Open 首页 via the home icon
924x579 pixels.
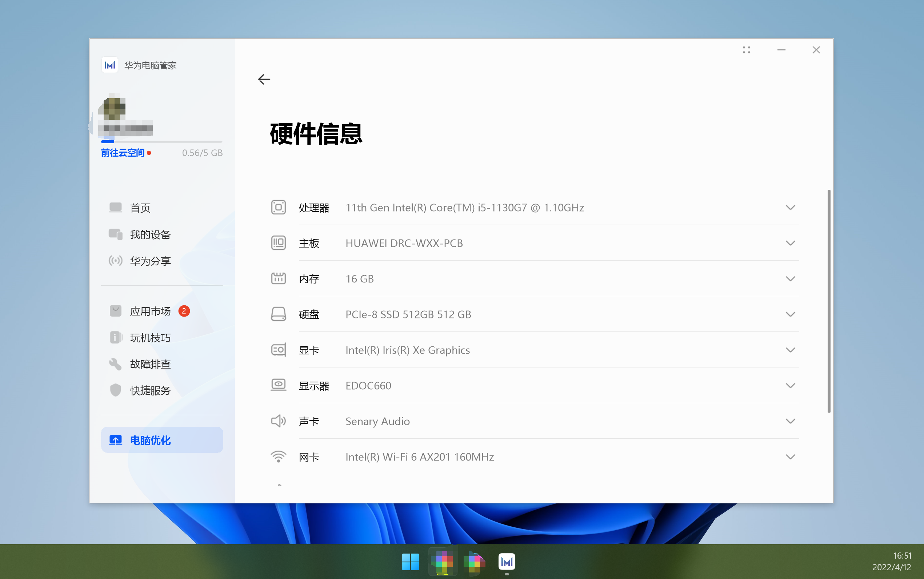tap(115, 207)
